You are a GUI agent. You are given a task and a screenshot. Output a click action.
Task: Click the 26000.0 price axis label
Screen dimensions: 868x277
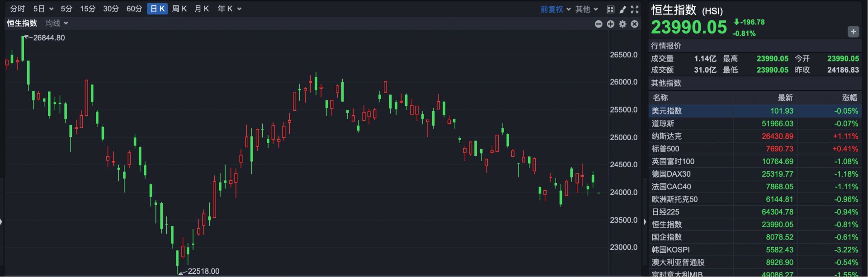624,82
